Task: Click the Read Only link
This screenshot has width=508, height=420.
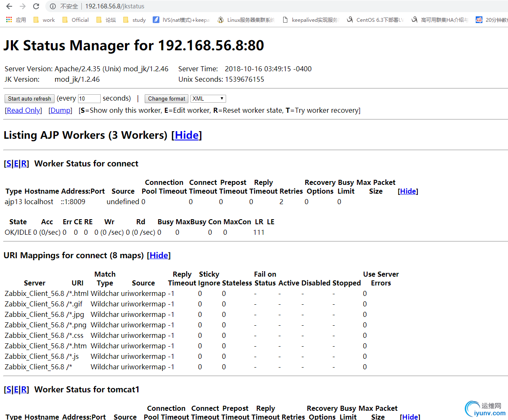Action: coord(23,110)
